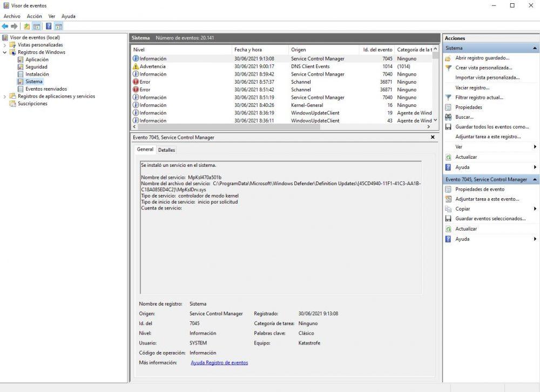The width and height of the screenshot is (540, 392).
Task: Select the DNS Client Events warning row
Action: pyautogui.click(x=282, y=66)
